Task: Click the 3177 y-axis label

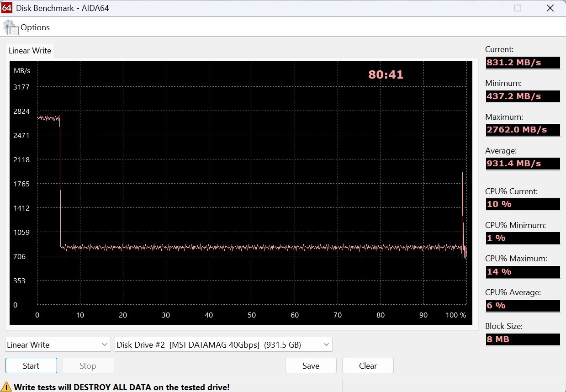Action: tap(21, 87)
